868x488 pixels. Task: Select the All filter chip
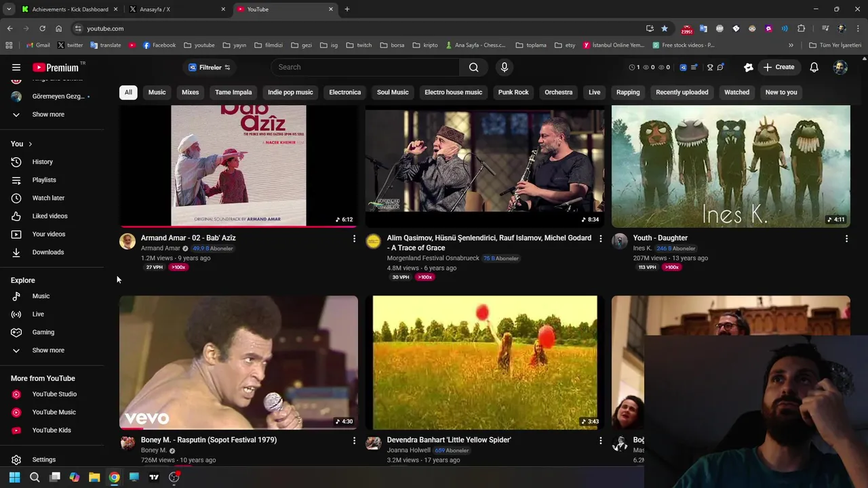click(128, 92)
